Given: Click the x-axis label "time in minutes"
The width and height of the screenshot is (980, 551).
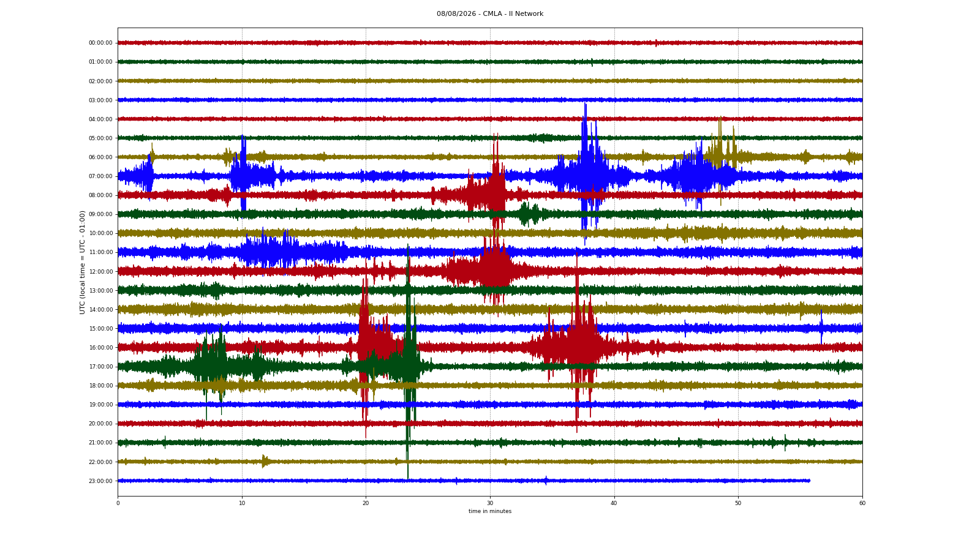Looking at the screenshot, I should pos(490,511).
